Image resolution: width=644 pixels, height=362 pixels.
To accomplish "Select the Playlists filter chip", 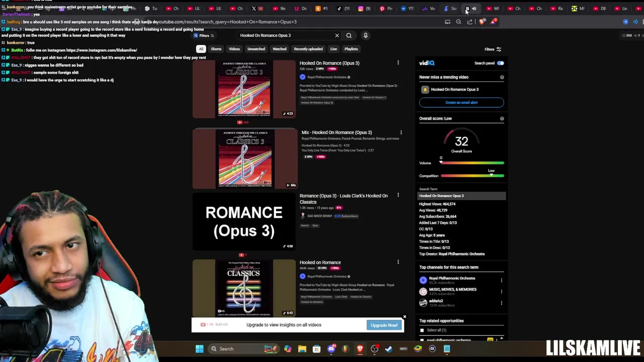I will [x=351, y=49].
